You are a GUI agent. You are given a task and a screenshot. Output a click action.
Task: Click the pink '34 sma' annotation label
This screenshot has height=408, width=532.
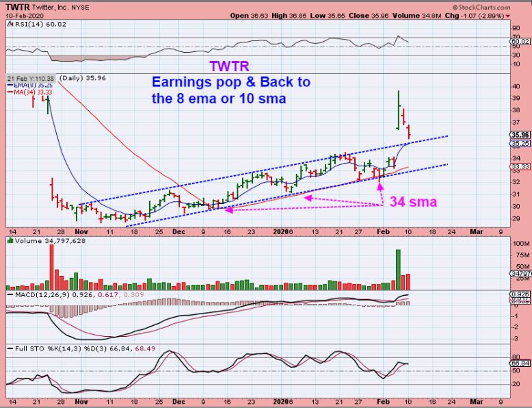click(413, 202)
